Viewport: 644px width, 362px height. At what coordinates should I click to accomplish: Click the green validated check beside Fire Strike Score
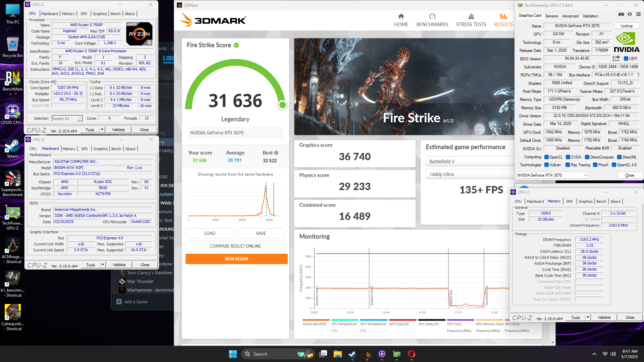point(236,45)
